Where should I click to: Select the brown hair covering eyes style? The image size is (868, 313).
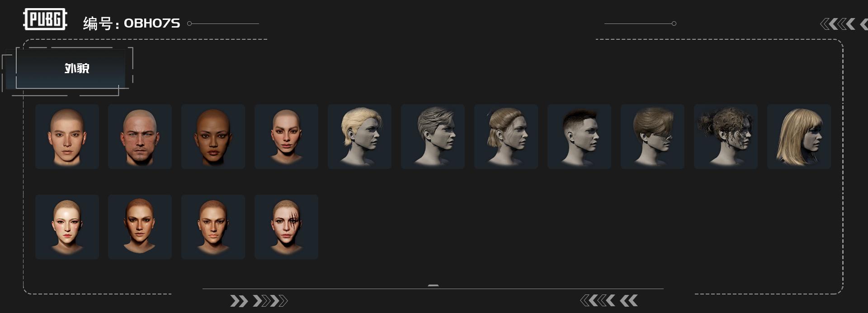pos(652,136)
